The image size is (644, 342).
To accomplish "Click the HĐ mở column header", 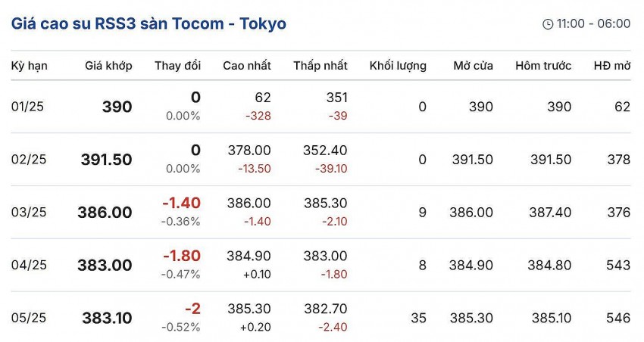I will [x=612, y=66].
